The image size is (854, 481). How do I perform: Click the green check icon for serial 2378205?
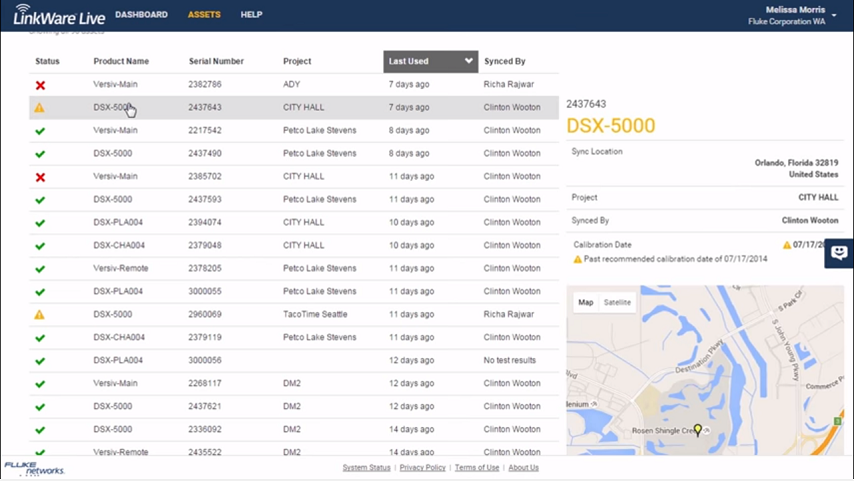[40, 269]
